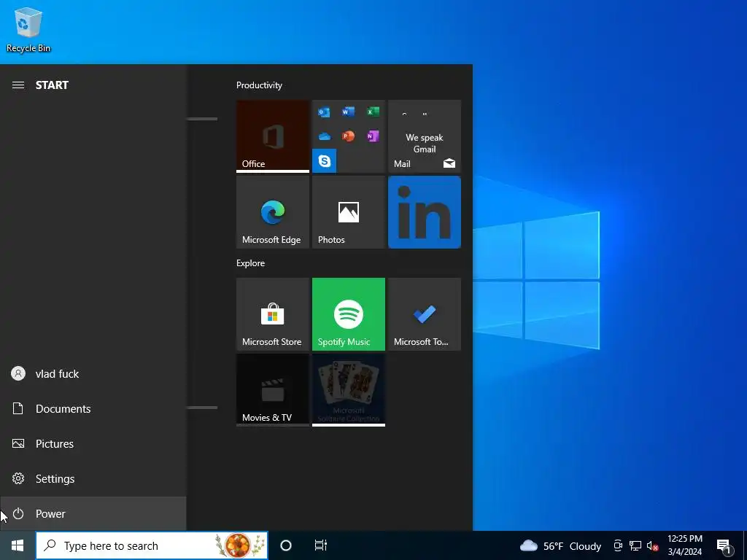Open the Microsoft To Do tile

425,314
